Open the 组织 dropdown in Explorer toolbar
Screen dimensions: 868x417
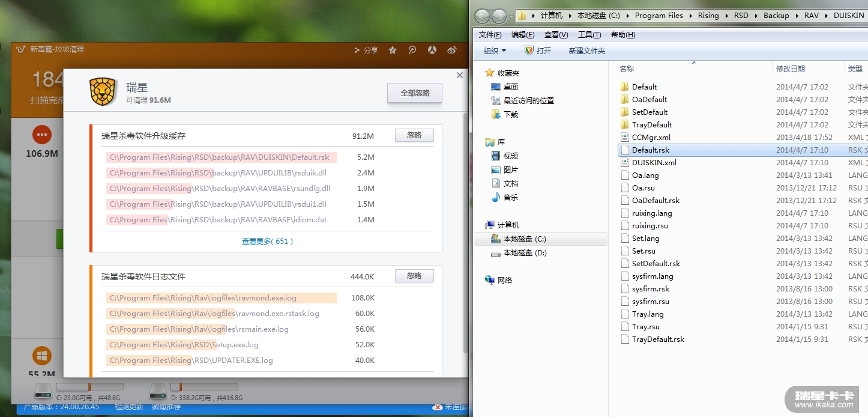coord(495,51)
